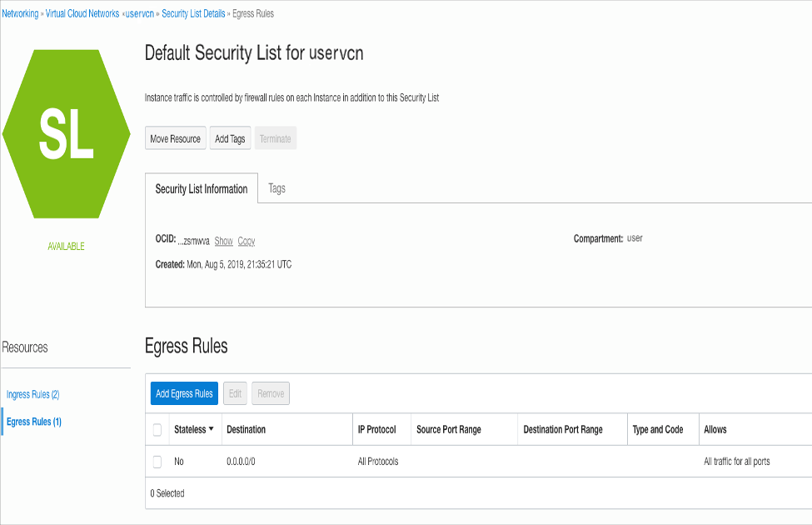Select Egress Rules (1) in Resources

(x=33, y=422)
